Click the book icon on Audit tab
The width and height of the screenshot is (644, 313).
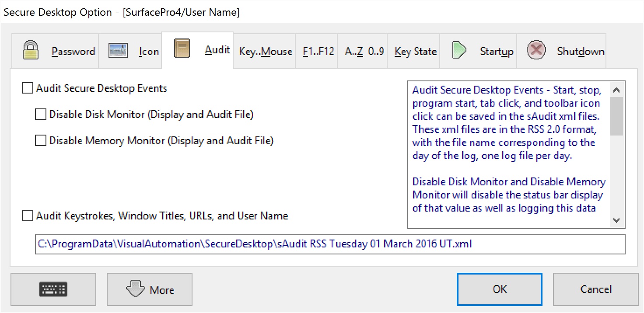coord(182,49)
